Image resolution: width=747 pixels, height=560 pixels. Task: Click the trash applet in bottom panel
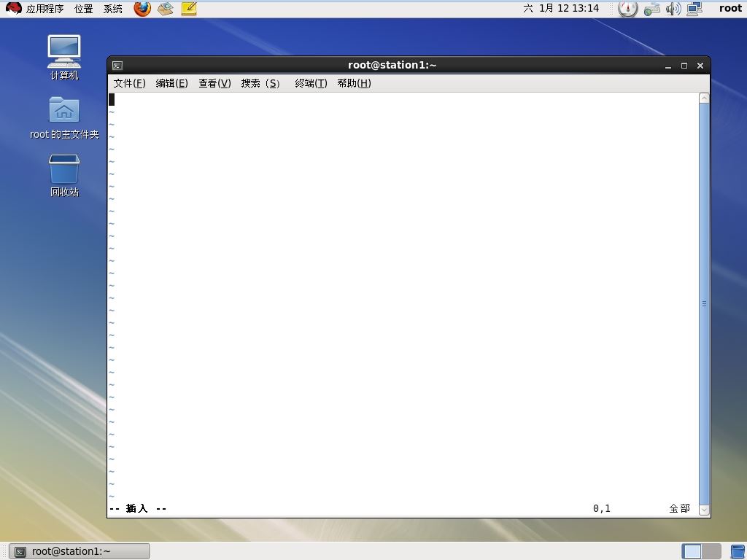[x=738, y=551]
